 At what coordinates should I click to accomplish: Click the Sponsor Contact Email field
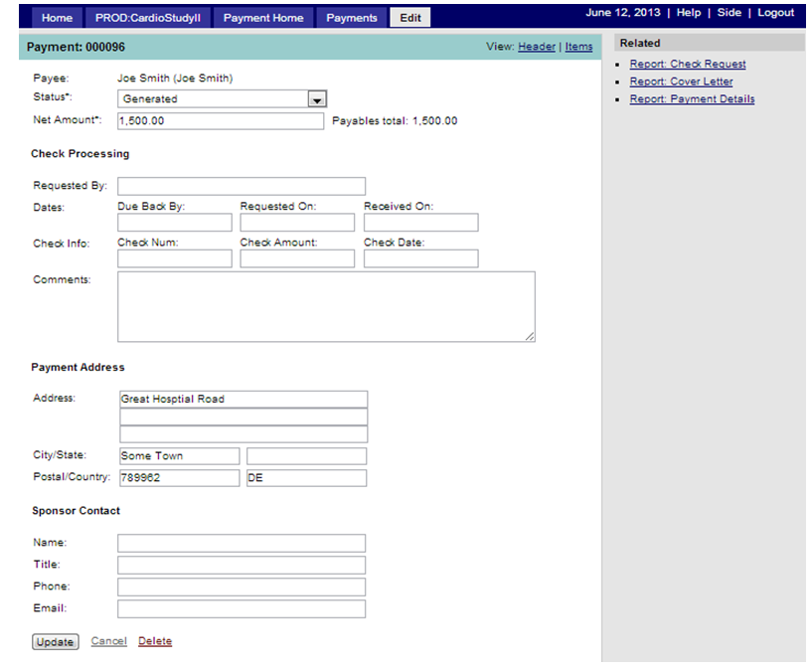(241, 609)
